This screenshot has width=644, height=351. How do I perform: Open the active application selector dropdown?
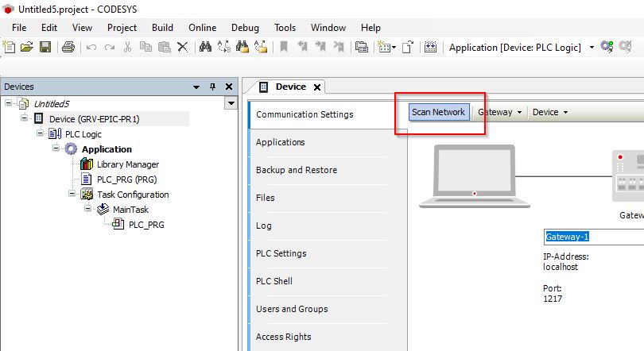[592, 48]
